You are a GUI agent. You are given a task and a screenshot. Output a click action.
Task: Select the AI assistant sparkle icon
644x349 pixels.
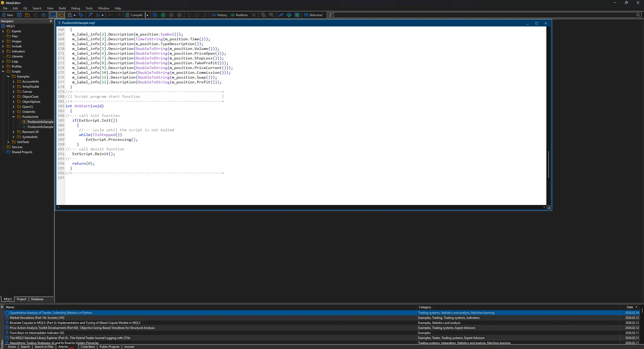[81, 15]
